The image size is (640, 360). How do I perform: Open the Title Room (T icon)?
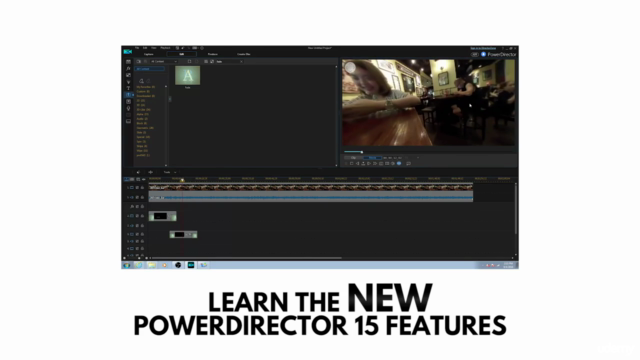(128, 88)
